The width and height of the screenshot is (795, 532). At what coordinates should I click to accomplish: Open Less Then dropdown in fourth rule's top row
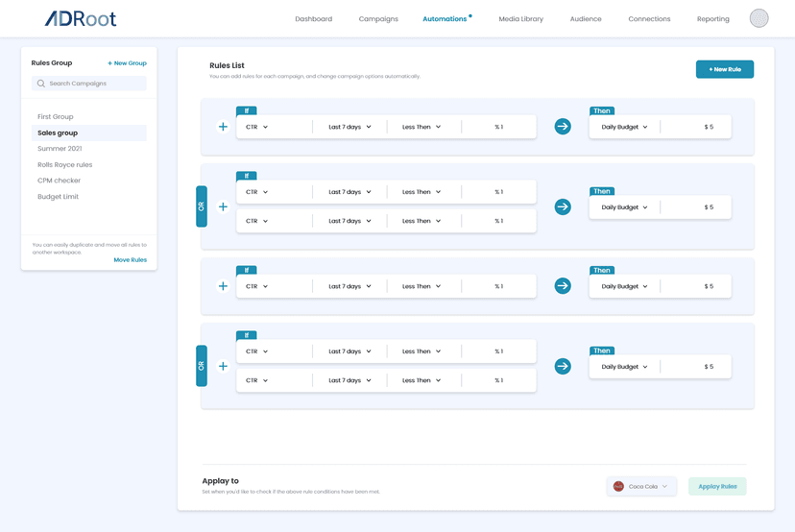coord(422,351)
